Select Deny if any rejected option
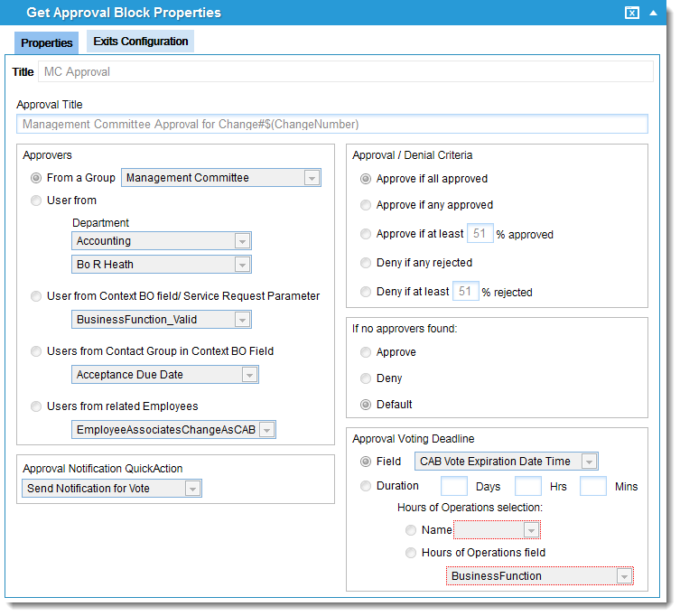This screenshot has width=680, height=616. [366, 263]
